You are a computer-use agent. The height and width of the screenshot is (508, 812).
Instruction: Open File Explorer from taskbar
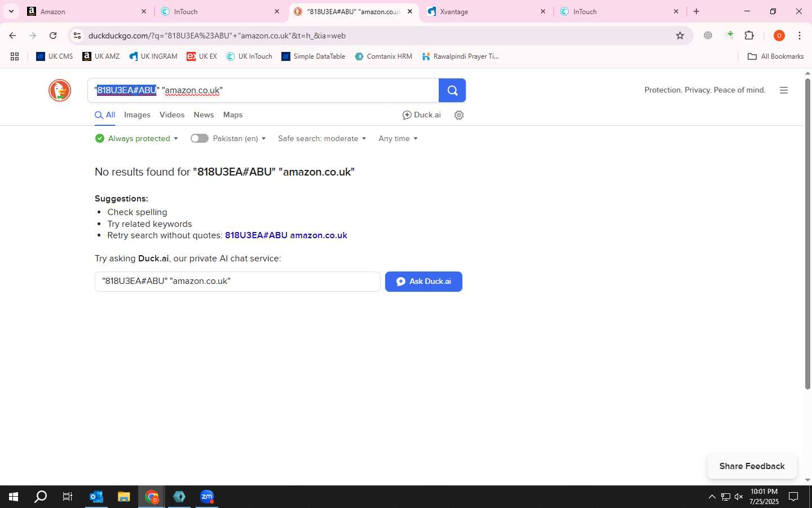[x=124, y=497]
